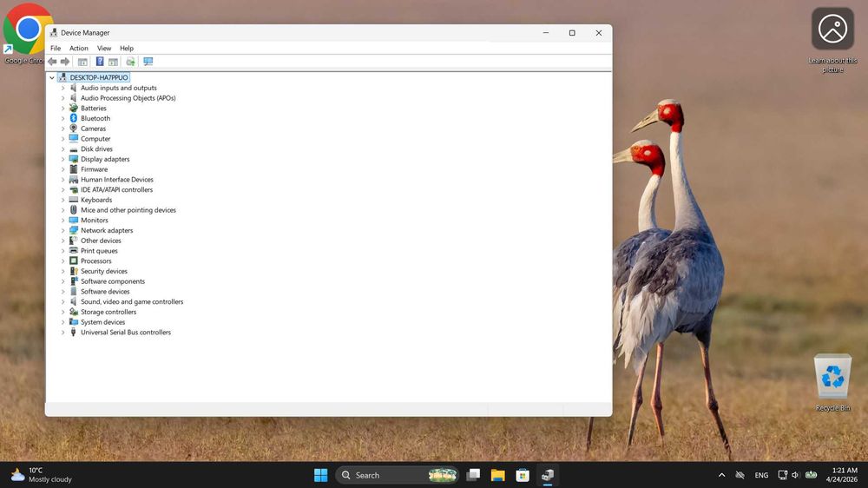Select the DESKTOP-HA7PPUO computer name
The width and height of the screenshot is (868, 488).
99,77
